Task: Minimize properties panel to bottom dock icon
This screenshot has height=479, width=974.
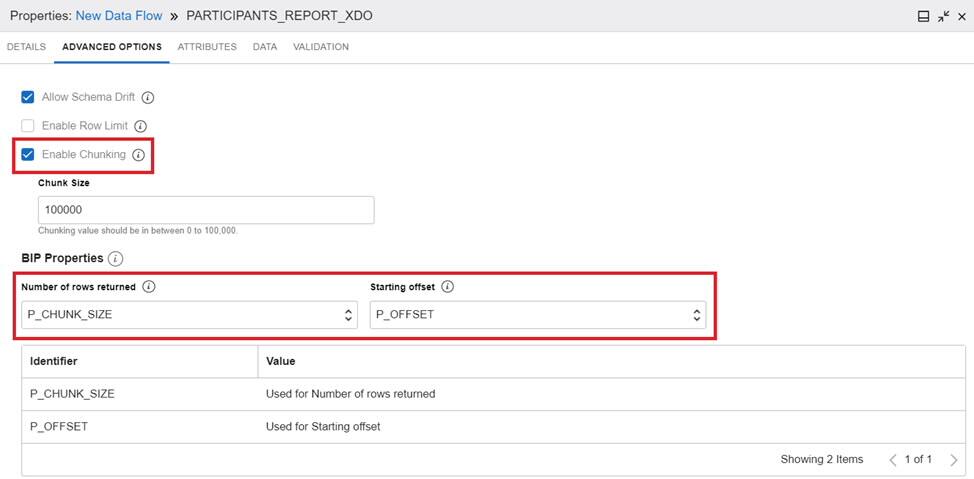Action: (924, 17)
